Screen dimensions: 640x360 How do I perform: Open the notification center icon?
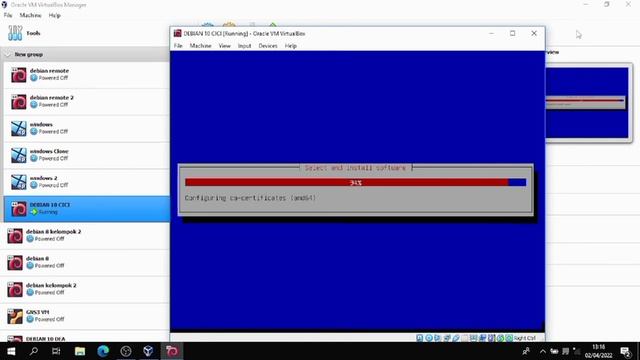tap(625, 351)
